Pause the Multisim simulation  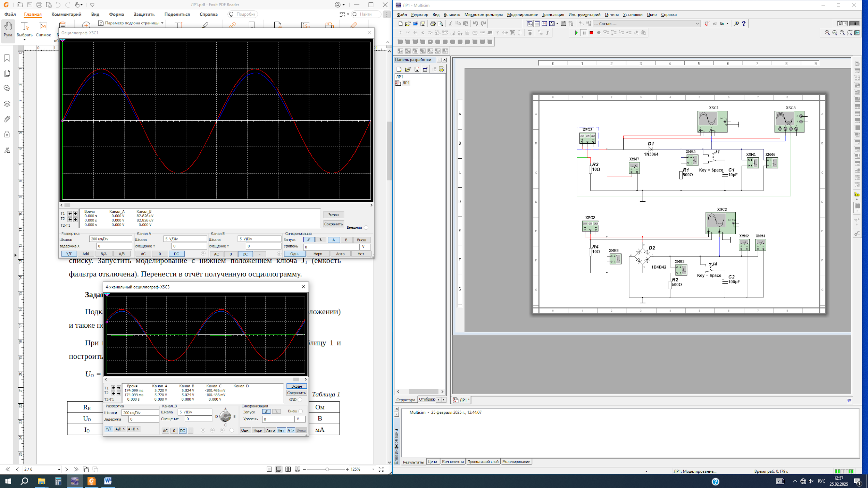coord(584,33)
